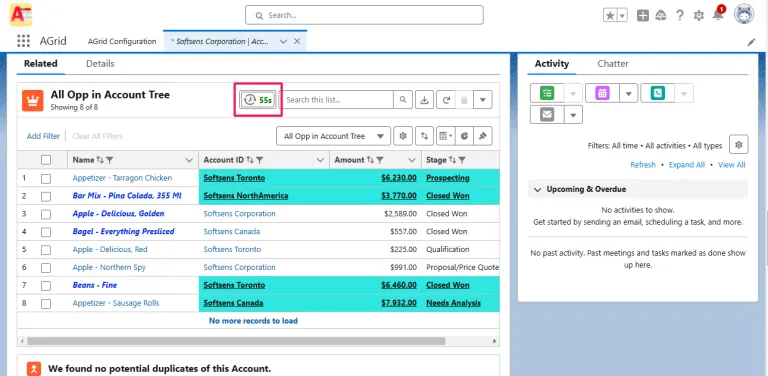Select the Softsens Corporation workspace tab

pyautogui.click(x=222, y=42)
